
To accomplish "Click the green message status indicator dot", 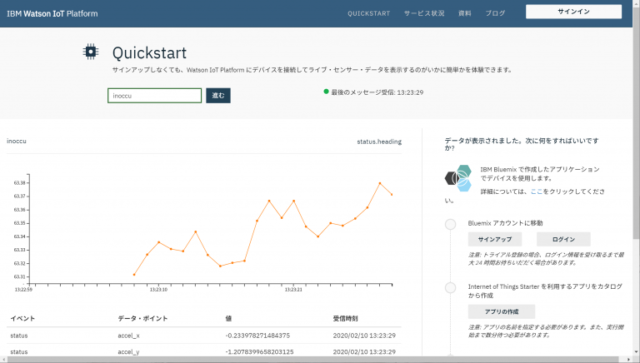I will point(326,91).
